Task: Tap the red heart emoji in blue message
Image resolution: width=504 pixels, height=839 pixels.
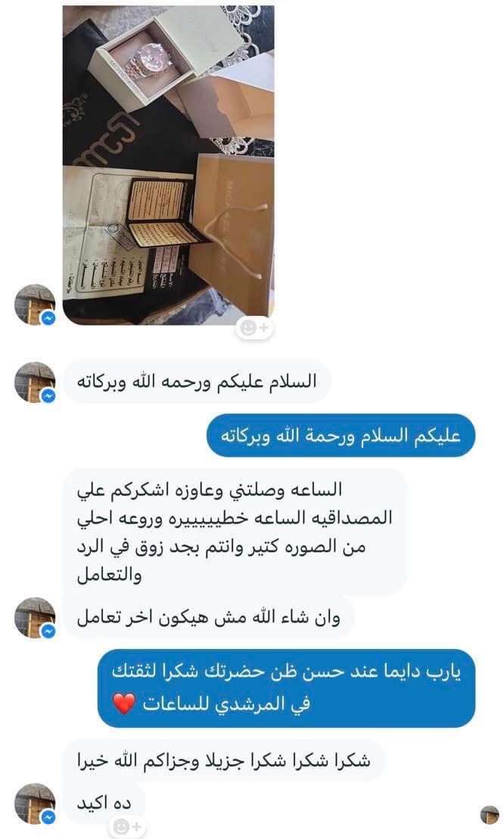Action: click(x=124, y=704)
